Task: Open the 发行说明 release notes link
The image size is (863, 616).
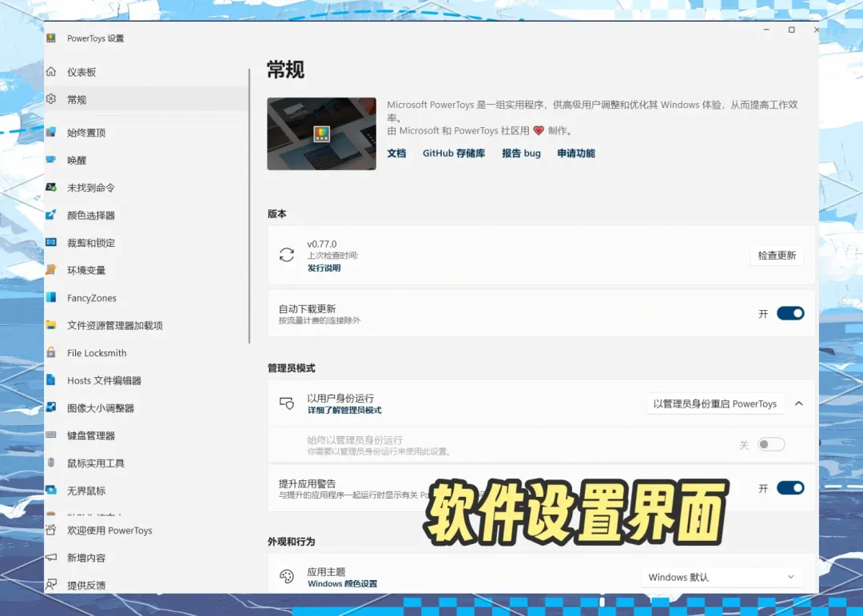Action: 324,268
